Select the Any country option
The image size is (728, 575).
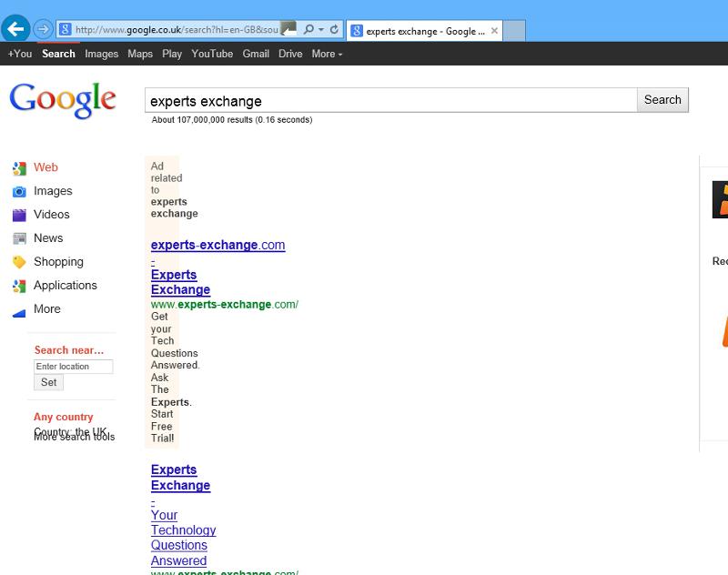click(63, 417)
